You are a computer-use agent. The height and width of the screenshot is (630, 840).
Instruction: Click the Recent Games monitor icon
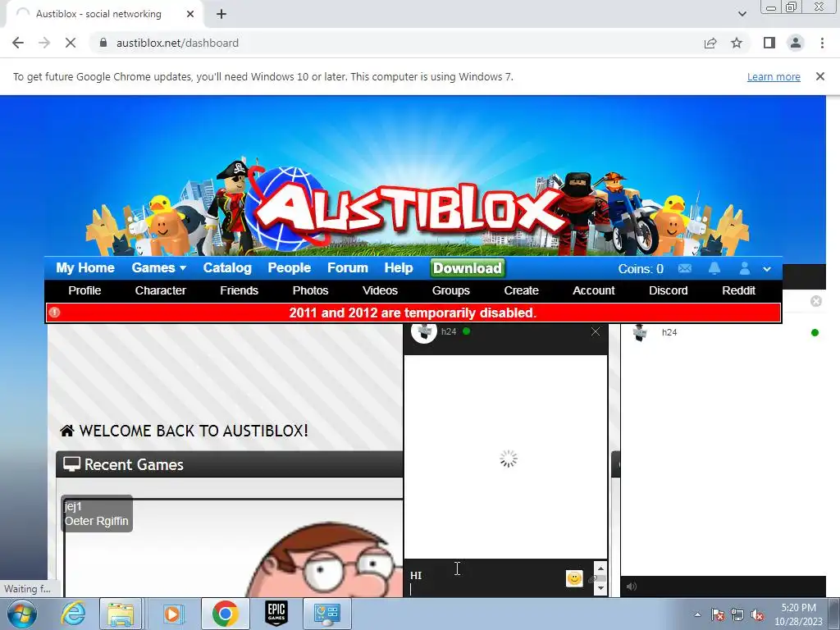pyautogui.click(x=71, y=464)
